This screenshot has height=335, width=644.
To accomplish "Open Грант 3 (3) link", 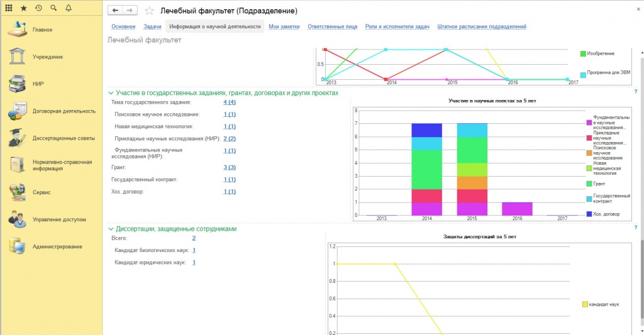I will pyautogui.click(x=230, y=167).
